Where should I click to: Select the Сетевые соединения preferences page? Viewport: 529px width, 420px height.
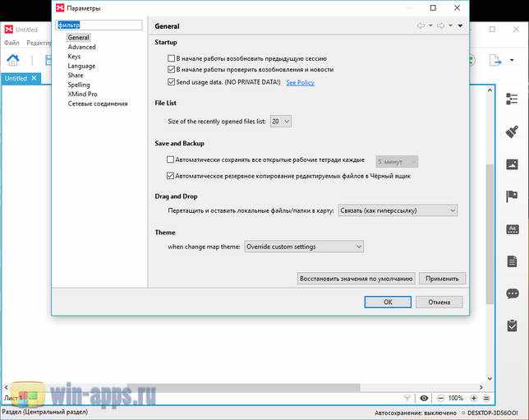pos(98,104)
